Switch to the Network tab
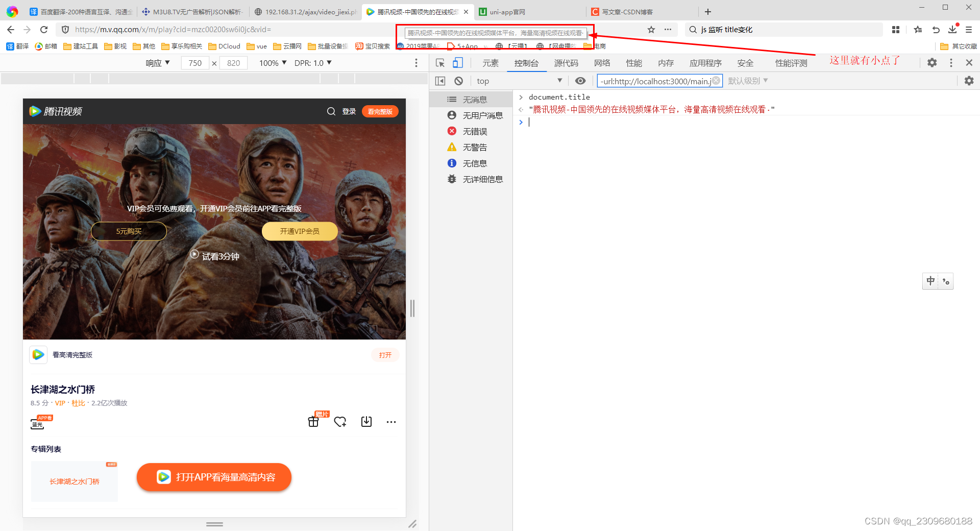The width and height of the screenshot is (980, 531). point(602,63)
